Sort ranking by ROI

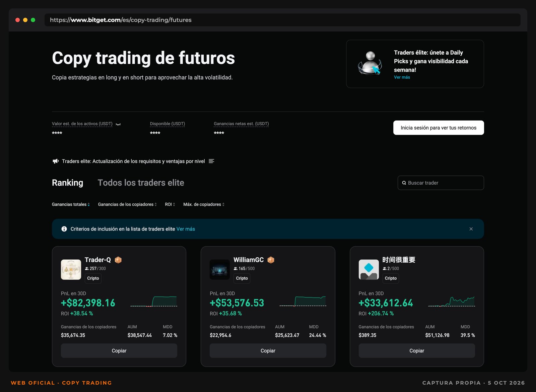pyautogui.click(x=170, y=204)
